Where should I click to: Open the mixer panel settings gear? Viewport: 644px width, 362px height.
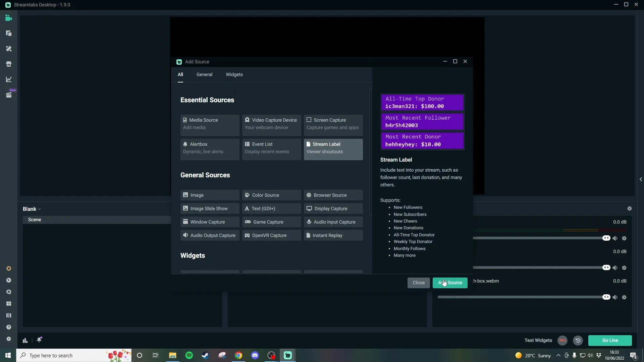click(630, 208)
